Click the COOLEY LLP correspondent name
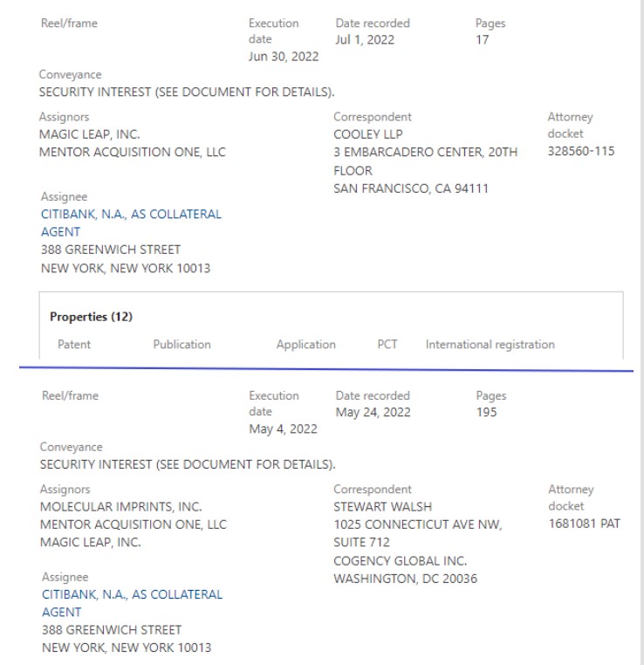 pyautogui.click(x=368, y=134)
